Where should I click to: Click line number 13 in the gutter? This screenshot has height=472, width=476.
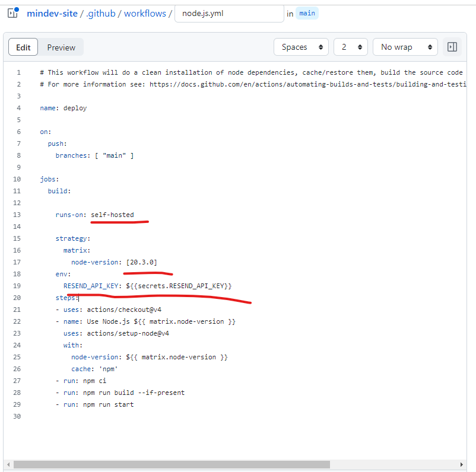(17, 215)
